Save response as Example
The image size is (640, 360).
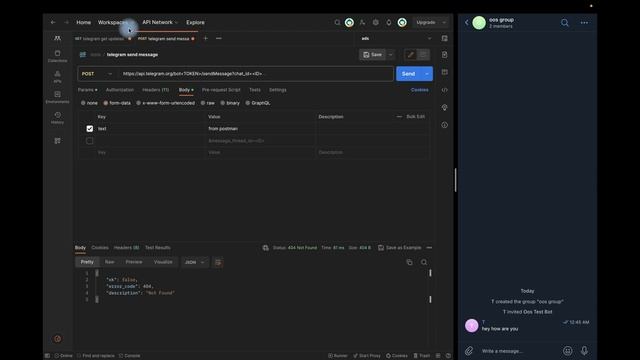pos(399,248)
